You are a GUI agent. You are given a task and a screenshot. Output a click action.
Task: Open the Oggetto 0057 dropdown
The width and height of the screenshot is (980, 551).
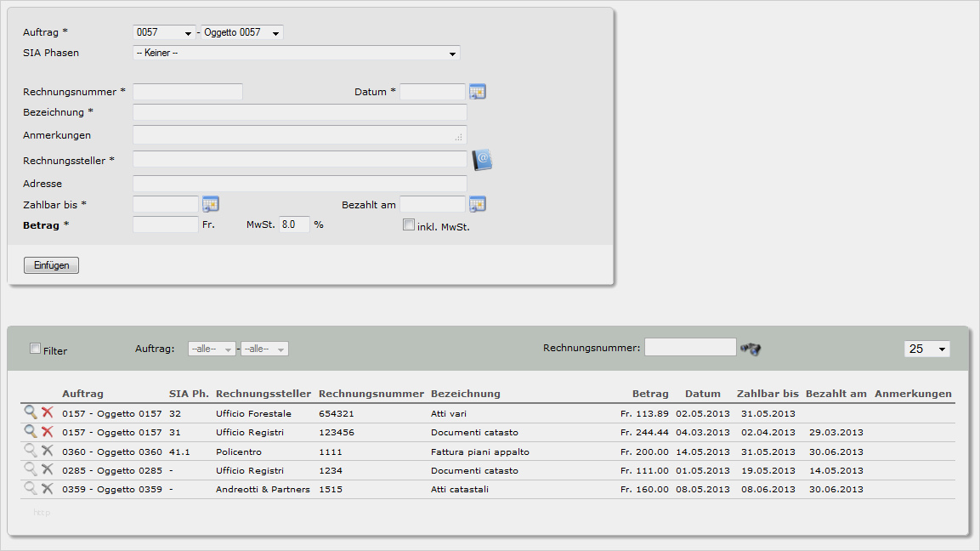coord(242,32)
